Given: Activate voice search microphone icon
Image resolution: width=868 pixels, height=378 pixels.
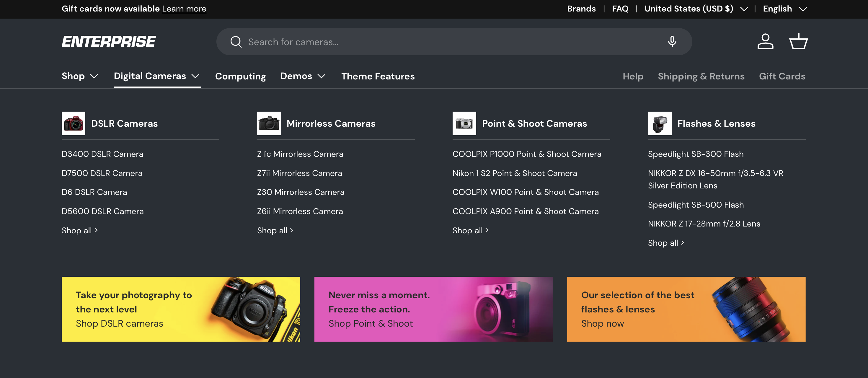Looking at the screenshot, I should [x=672, y=41].
